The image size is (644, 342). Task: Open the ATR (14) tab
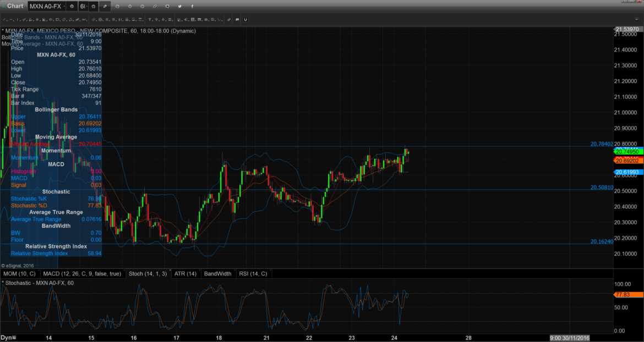(x=185, y=273)
